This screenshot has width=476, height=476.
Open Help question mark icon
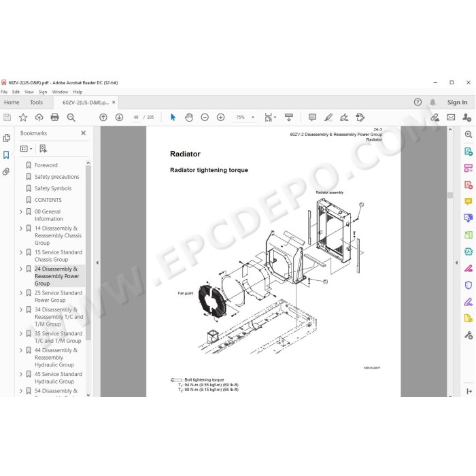tap(418, 102)
